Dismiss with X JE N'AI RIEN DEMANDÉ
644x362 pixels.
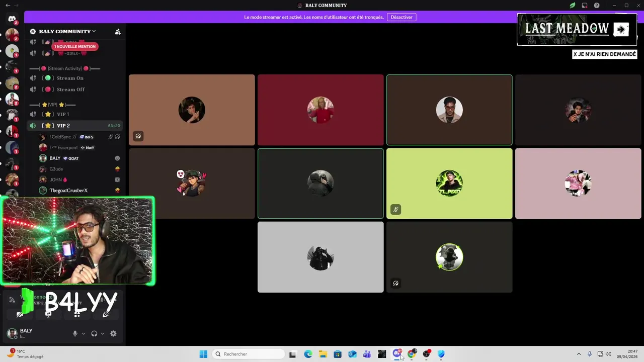(605, 54)
